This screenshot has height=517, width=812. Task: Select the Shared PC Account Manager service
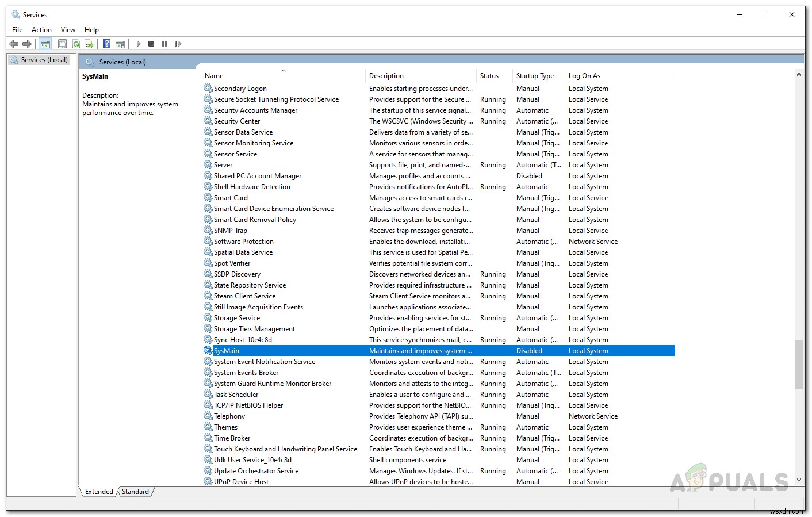click(439, 175)
